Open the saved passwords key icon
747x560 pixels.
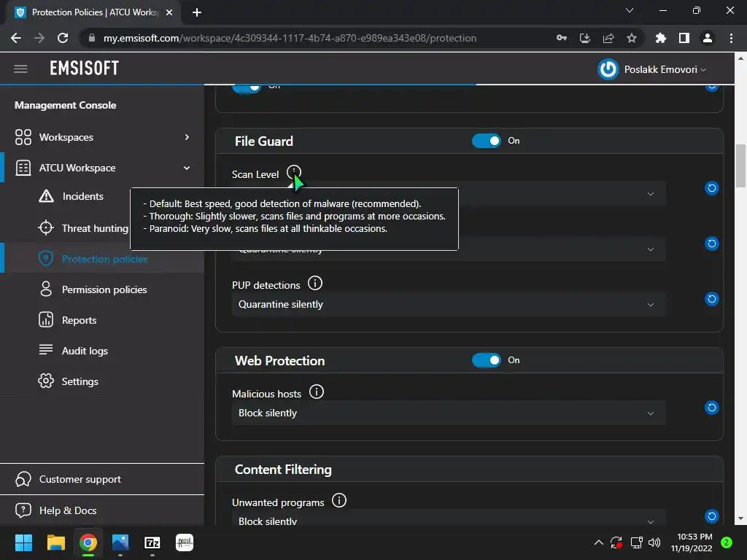click(x=562, y=38)
